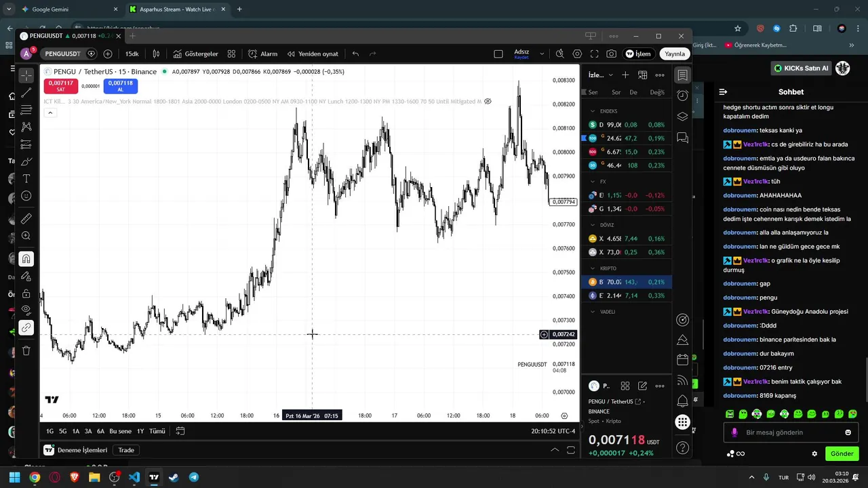Open the 15dk interval dropdown
868x488 pixels.
pyautogui.click(x=132, y=54)
